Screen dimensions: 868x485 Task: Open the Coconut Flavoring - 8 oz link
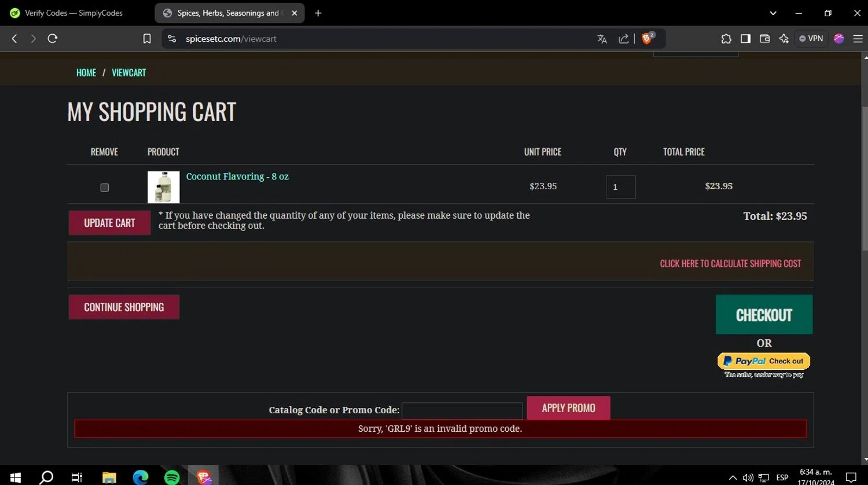(237, 177)
